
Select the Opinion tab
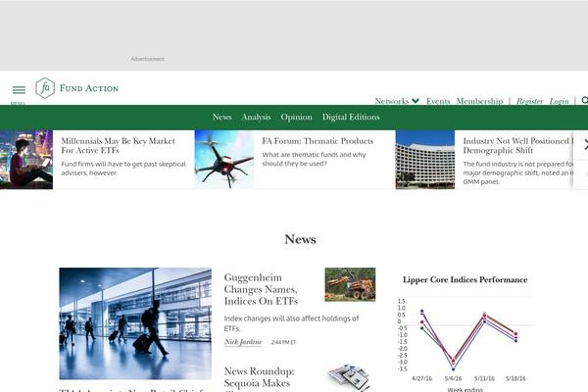tap(296, 117)
